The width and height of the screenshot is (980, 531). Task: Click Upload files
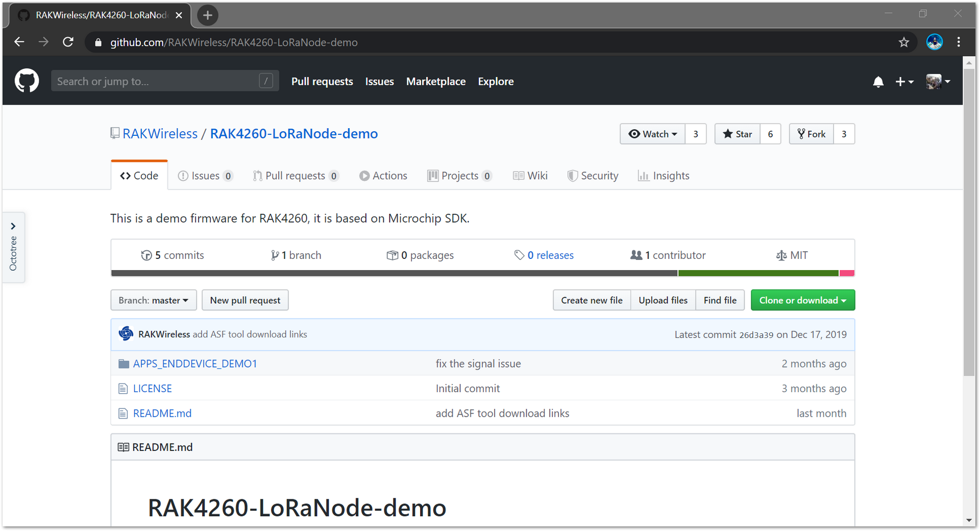click(x=663, y=300)
